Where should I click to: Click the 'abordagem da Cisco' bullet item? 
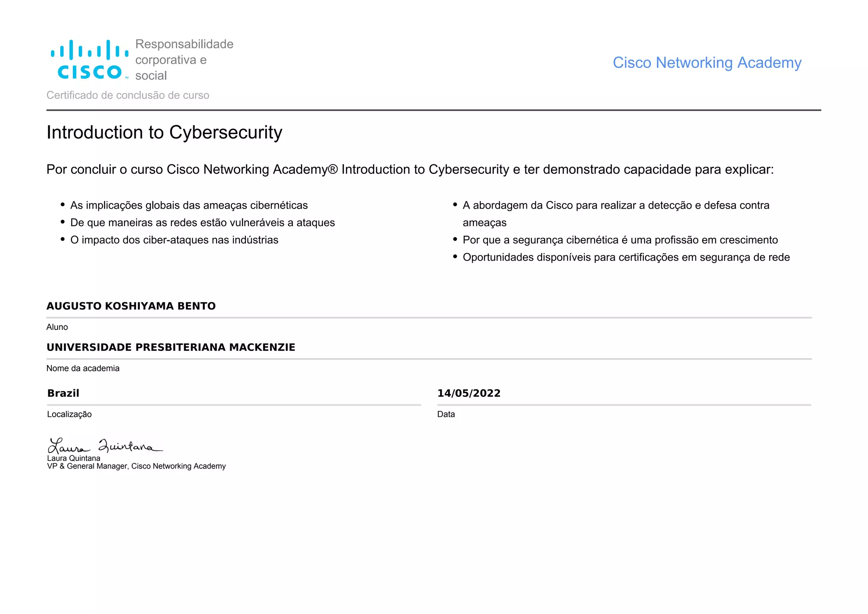click(615, 206)
